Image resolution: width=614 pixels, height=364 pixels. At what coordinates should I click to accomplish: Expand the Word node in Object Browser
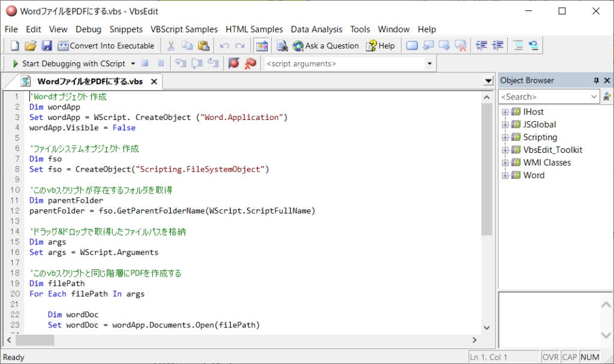pos(505,175)
